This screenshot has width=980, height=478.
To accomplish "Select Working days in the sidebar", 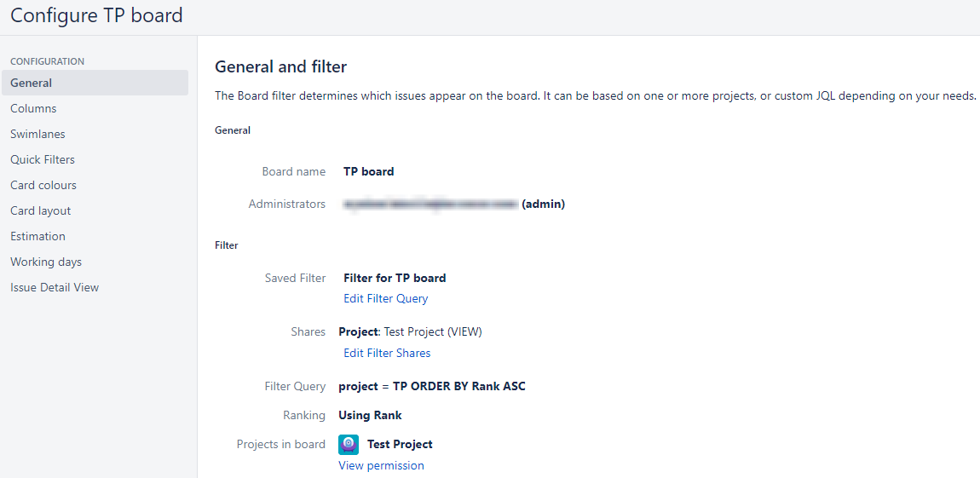I will click(x=46, y=262).
